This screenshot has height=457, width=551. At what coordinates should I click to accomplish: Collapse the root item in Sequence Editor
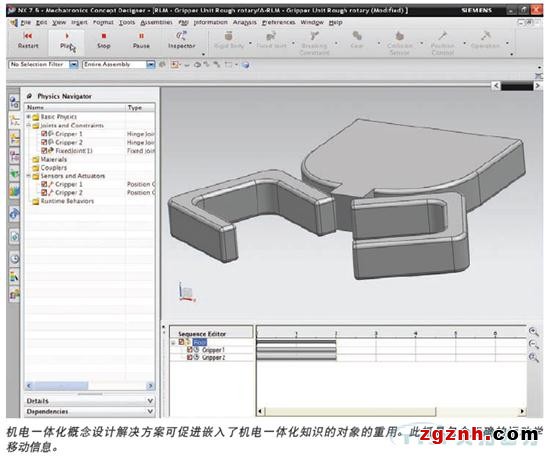[x=173, y=342]
